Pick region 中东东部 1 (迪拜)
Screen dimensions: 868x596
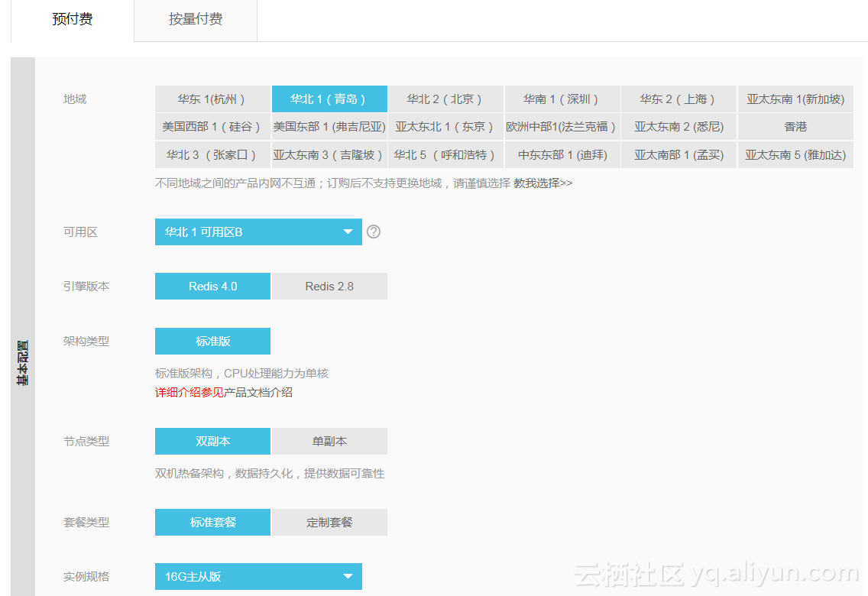(x=562, y=155)
